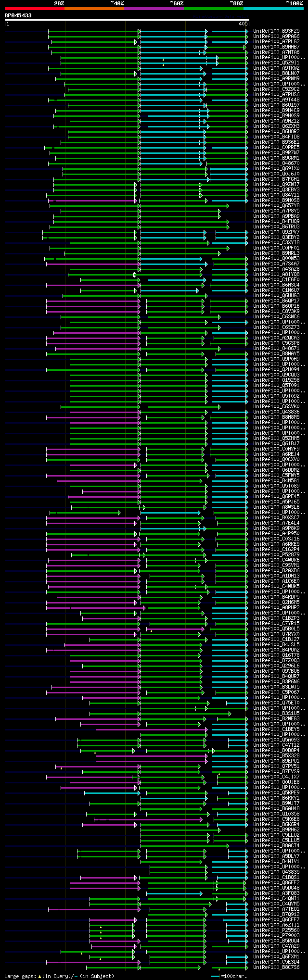The image size is (308, 980).
Task: Select the UniRef100_Q9ZWI7 label
Action: (x=276, y=184)
